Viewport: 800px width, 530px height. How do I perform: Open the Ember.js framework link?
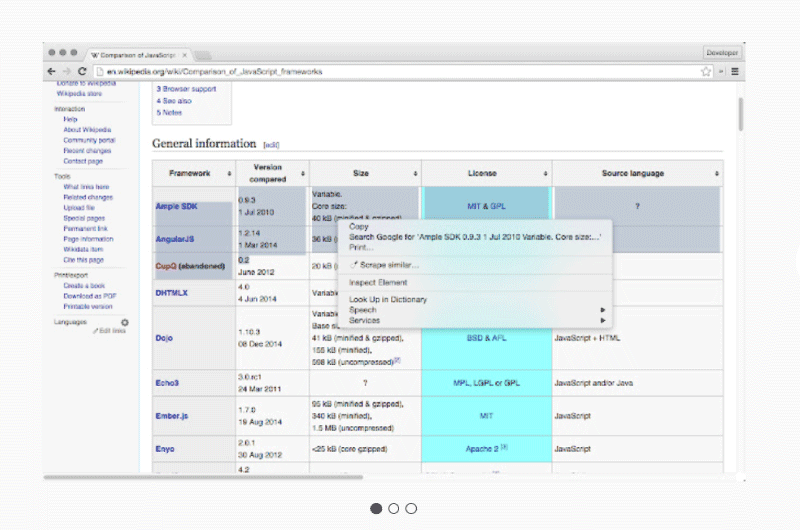click(172, 416)
